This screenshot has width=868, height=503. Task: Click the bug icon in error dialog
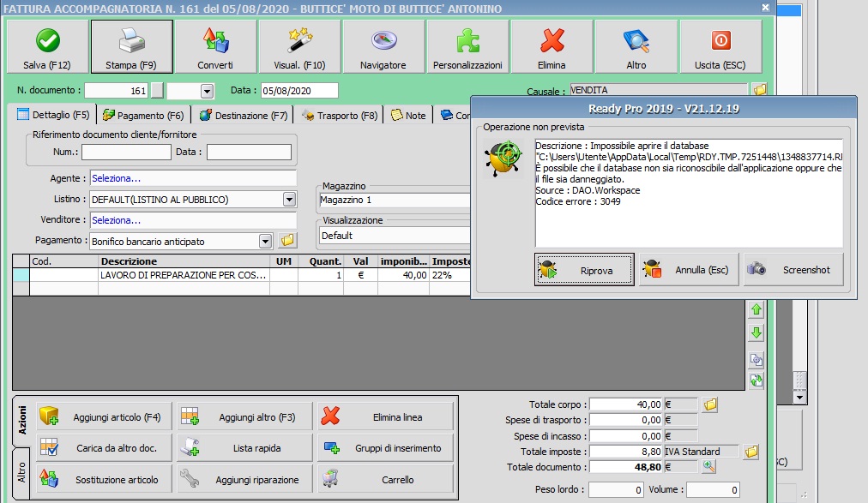click(503, 159)
